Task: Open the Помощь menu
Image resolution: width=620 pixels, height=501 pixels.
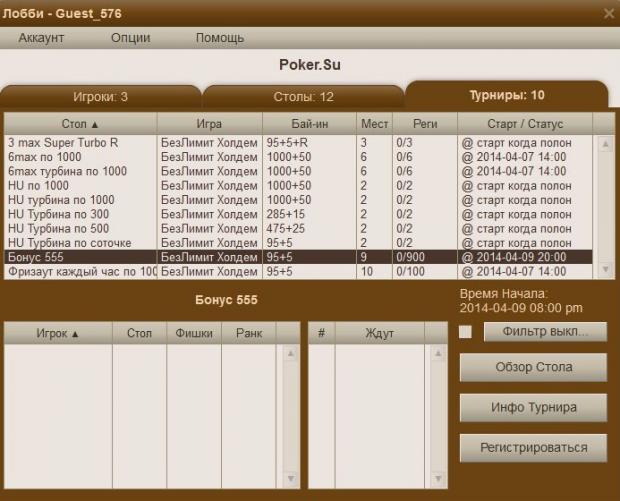Action: coord(220,38)
